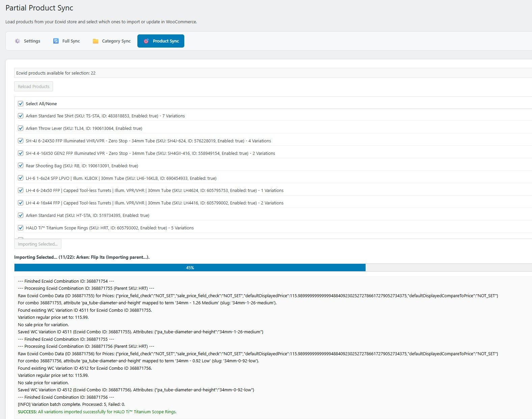This screenshot has width=532, height=419.
Task: Click the 45% import progress bar
Action: (x=273, y=268)
